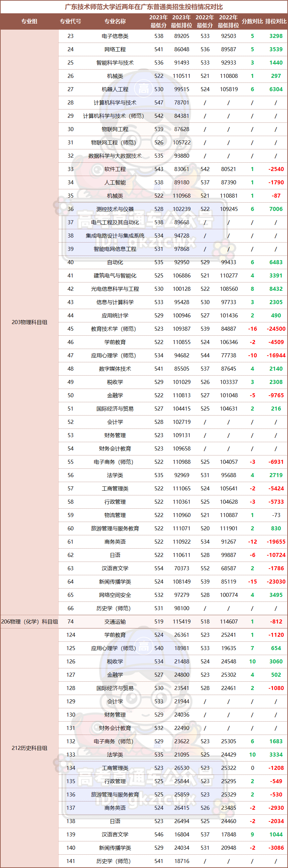Click the 212历史科目组 group cell
Image resolution: width=288 pixels, height=868 pixels.
point(29,748)
